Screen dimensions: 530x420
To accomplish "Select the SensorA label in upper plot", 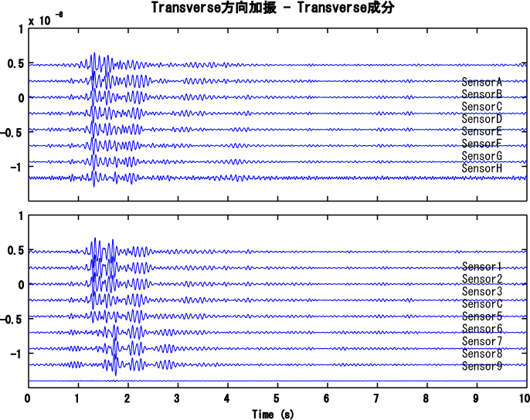I will click(482, 82).
